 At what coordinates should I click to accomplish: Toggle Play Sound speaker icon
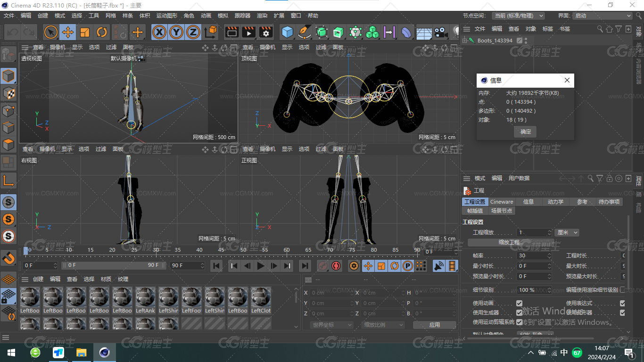[x=438, y=266]
